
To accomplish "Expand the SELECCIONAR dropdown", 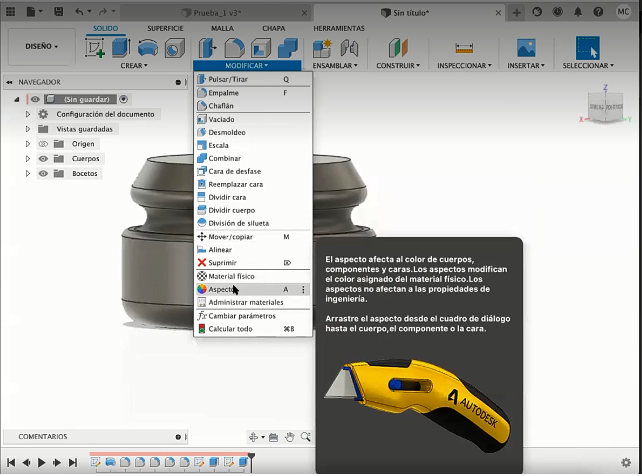I will click(588, 65).
